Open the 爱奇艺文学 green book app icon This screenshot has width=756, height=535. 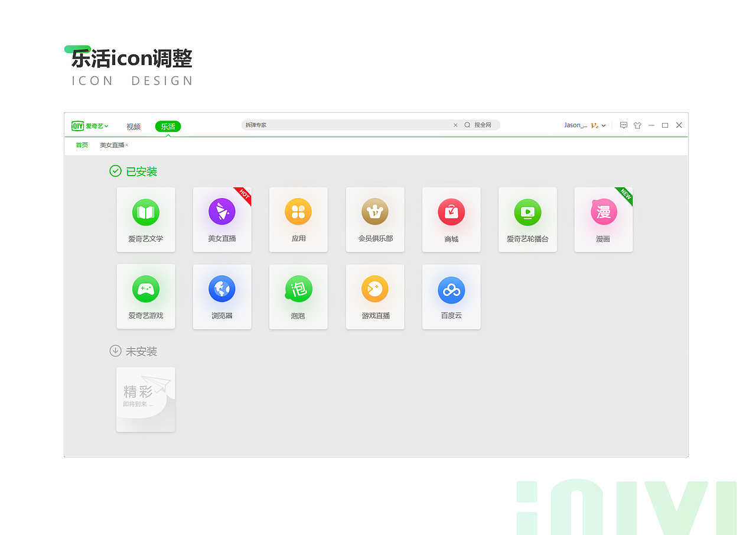pos(145,212)
